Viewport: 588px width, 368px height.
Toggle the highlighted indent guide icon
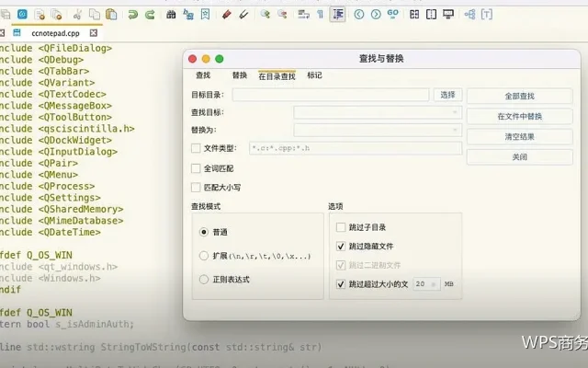pyautogui.click(x=338, y=15)
